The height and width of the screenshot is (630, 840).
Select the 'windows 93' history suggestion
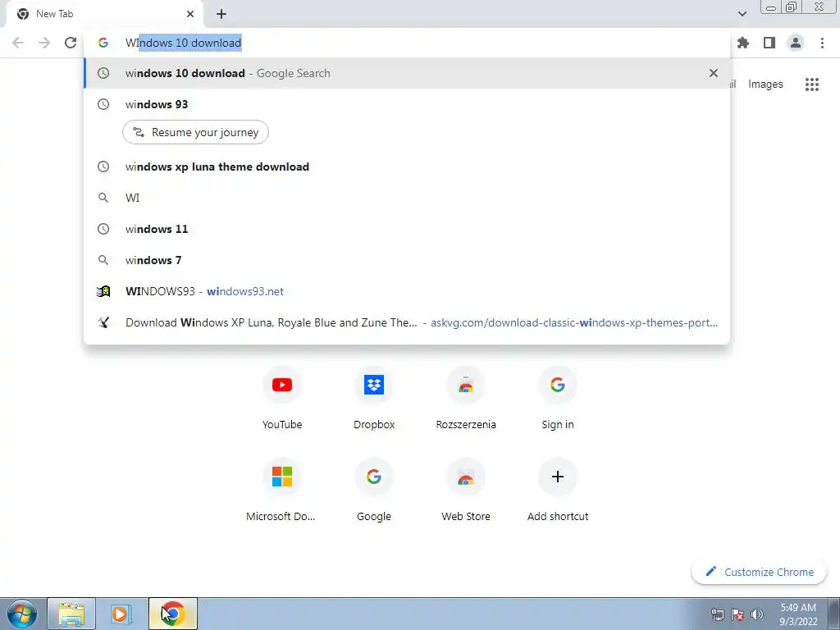(407, 104)
